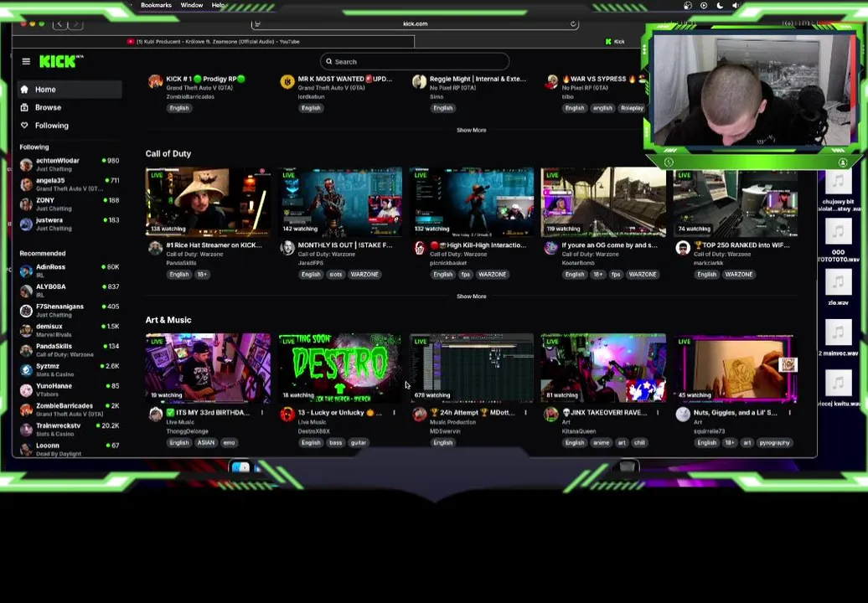Open options menu for JINX TAKEOVER stream

pyautogui.click(x=658, y=413)
